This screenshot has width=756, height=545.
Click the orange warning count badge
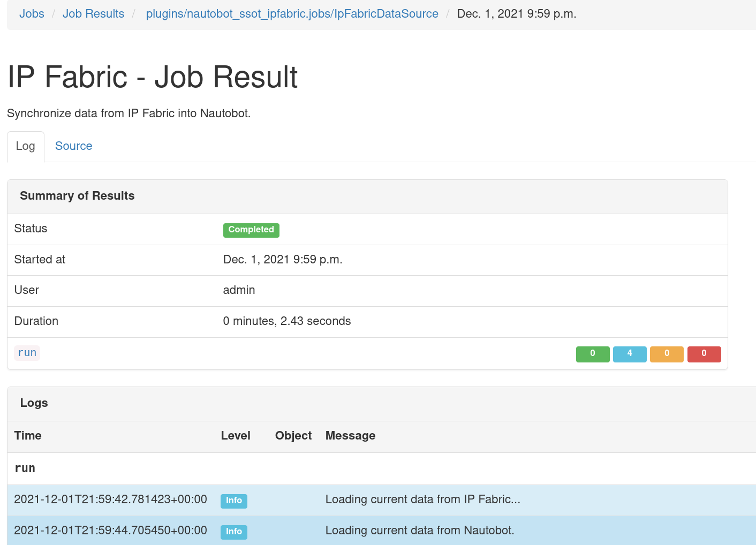[667, 354]
